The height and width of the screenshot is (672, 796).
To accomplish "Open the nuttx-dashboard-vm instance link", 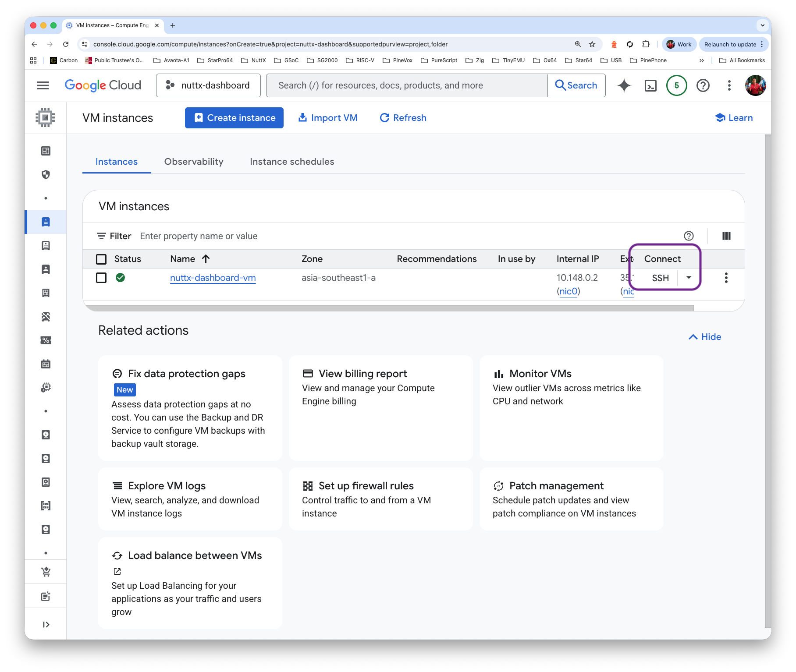I will pyautogui.click(x=213, y=278).
